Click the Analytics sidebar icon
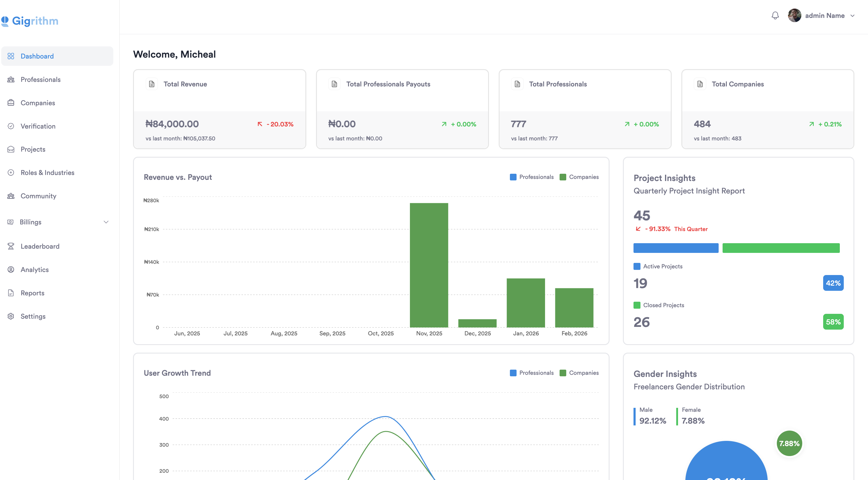868x480 pixels. (x=11, y=270)
